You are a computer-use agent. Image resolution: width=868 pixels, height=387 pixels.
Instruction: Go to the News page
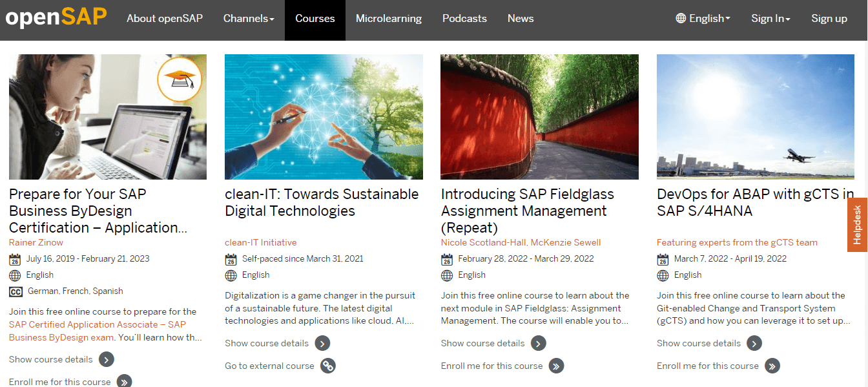(521, 18)
